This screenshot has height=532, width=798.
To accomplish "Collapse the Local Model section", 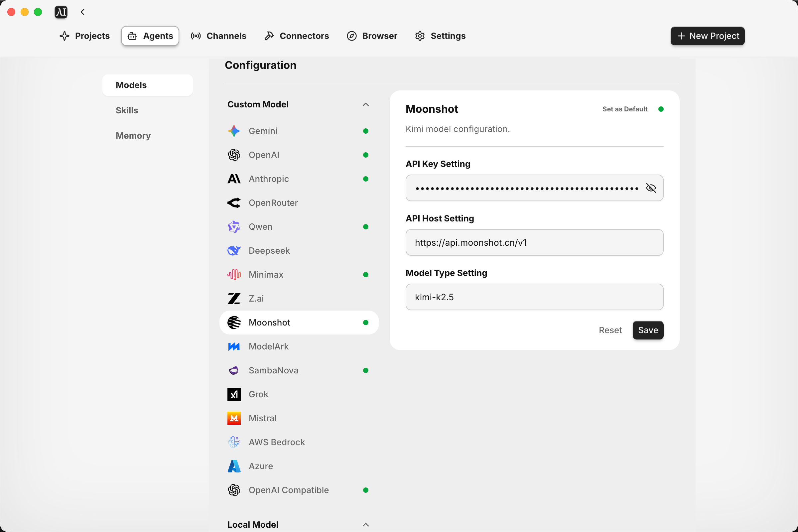I will click(365, 525).
